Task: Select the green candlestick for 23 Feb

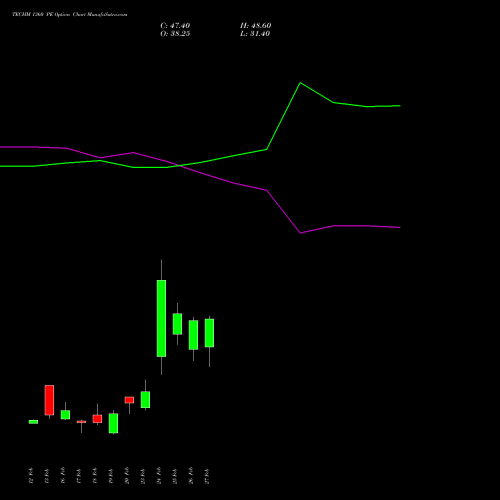Action: coord(145,399)
